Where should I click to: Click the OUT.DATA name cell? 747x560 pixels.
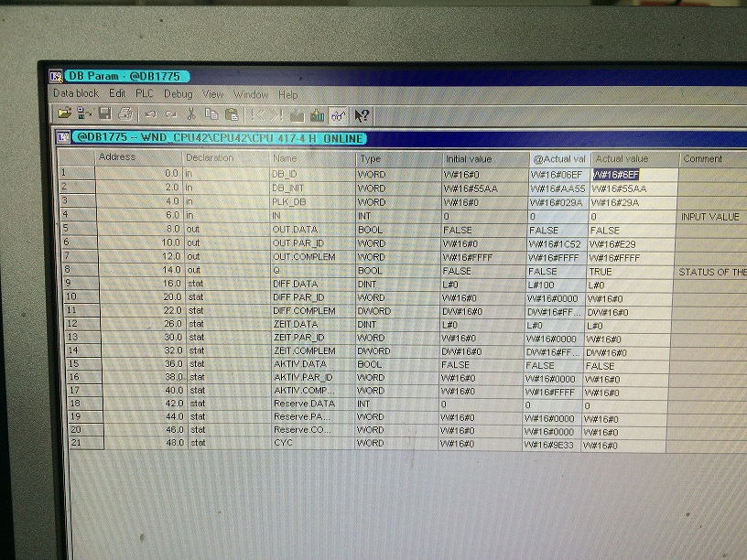coord(312,230)
